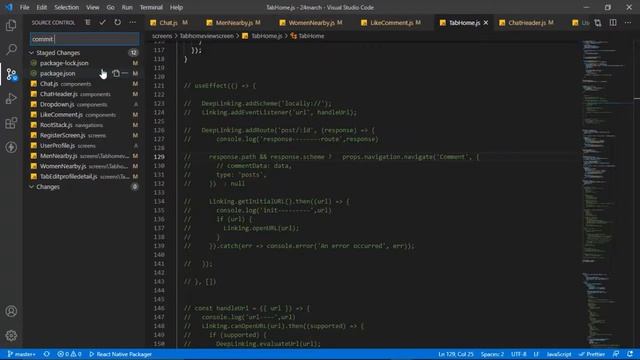The image size is (640, 360).
Task: Unstage package.json with minus icon
Action: pos(125,73)
